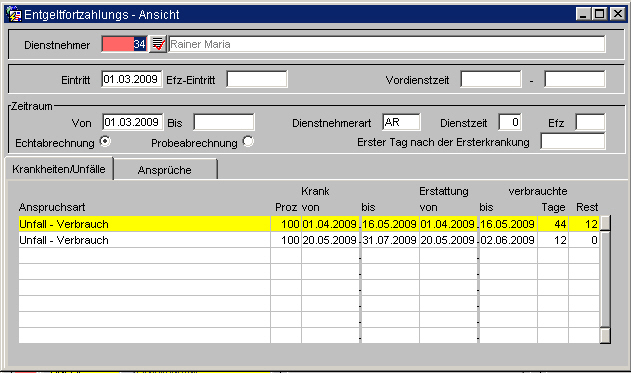The image size is (631, 373).
Task: Close the Entgeltfortzahlungs - Ansicht window
Action: click(x=617, y=14)
